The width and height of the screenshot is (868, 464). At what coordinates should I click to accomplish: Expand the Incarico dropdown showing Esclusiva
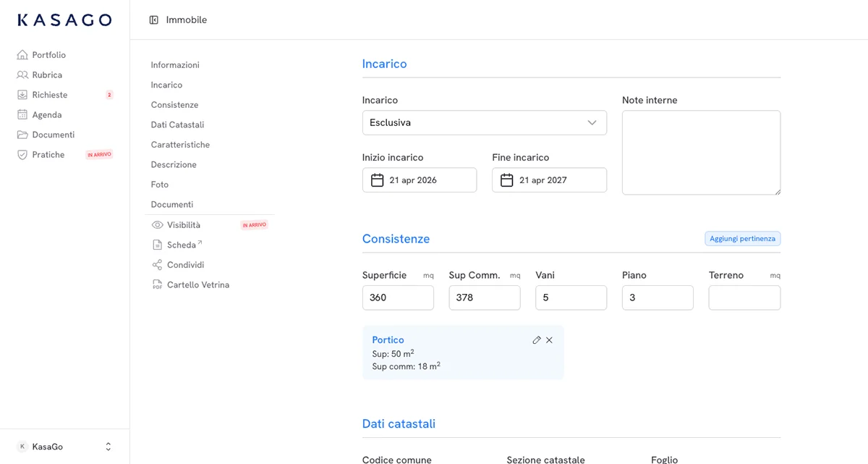[484, 123]
